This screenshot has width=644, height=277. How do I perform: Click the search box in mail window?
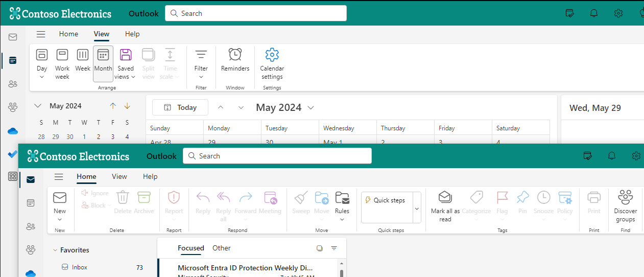pyautogui.click(x=277, y=156)
